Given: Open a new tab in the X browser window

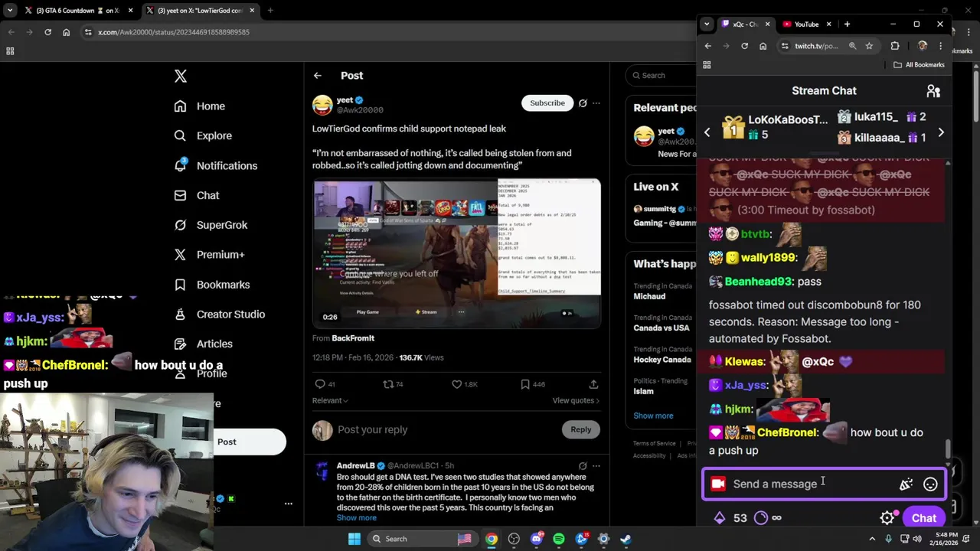Looking at the screenshot, I should [x=270, y=11].
